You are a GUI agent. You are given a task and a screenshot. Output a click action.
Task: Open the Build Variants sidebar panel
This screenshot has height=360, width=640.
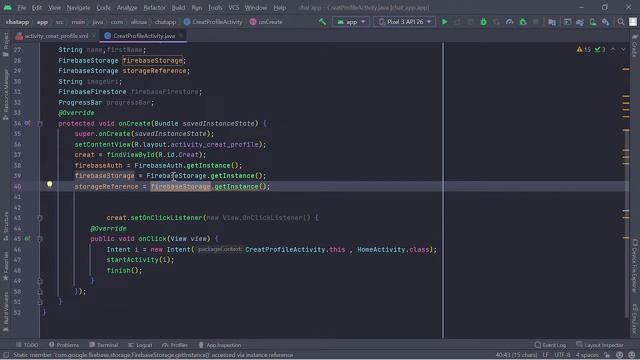[5, 311]
